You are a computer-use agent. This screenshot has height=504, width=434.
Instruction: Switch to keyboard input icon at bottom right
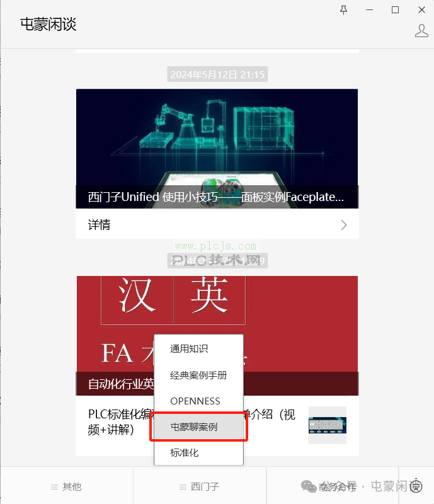coord(416,485)
